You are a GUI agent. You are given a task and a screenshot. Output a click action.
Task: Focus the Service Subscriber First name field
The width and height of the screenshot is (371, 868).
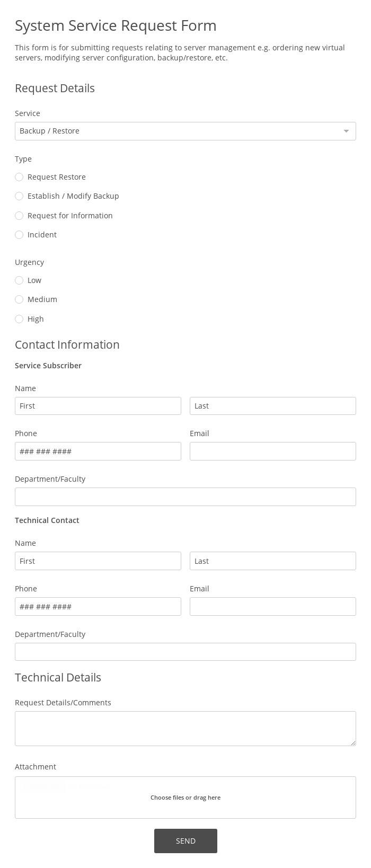[98, 406]
